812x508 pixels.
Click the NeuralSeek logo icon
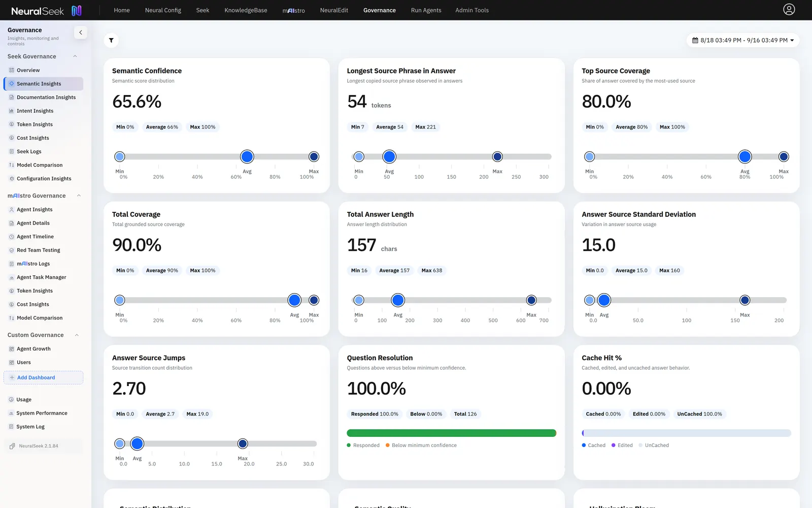tap(77, 10)
